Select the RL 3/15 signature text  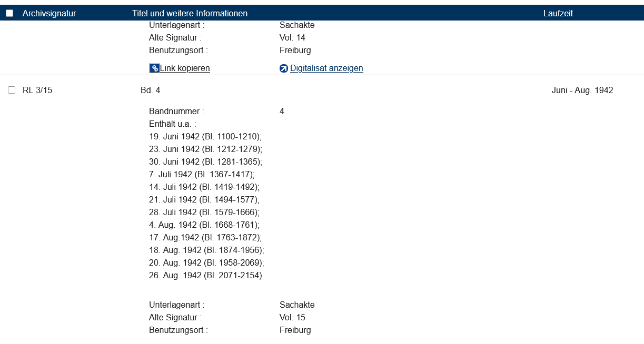pos(37,90)
